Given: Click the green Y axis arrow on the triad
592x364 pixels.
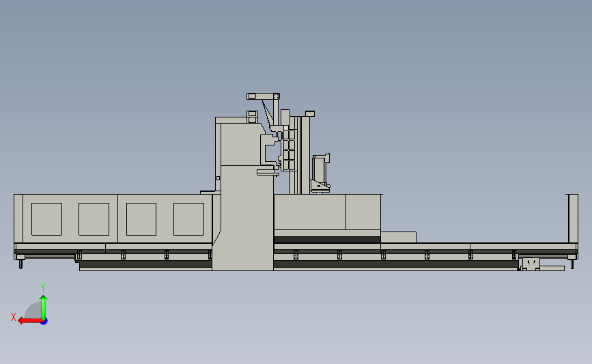Looking at the screenshot, I should click(x=44, y=308).
